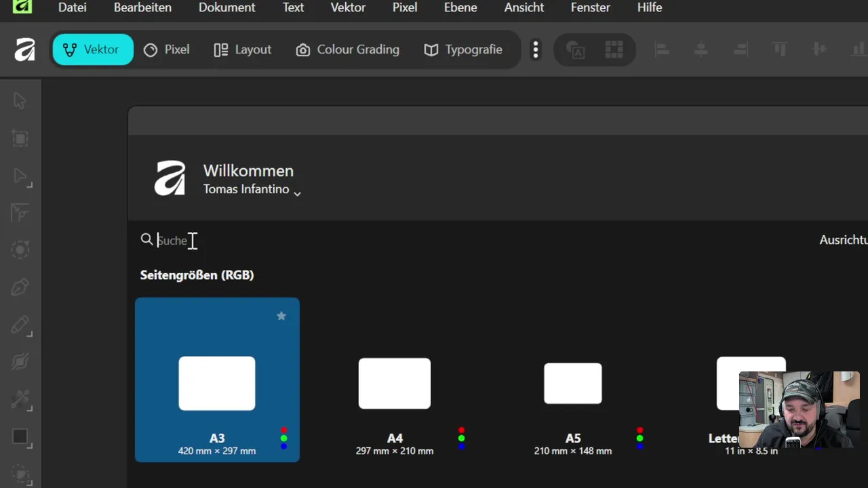Click the RGB dots next to A5

pos(639,438)
